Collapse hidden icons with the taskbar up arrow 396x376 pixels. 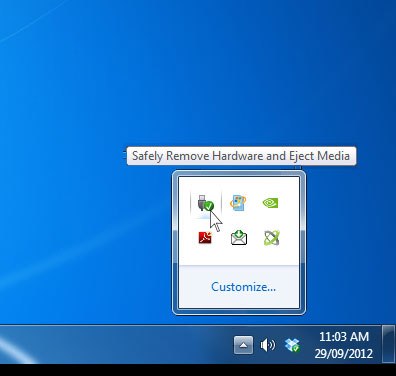click(x=243, y=345)
